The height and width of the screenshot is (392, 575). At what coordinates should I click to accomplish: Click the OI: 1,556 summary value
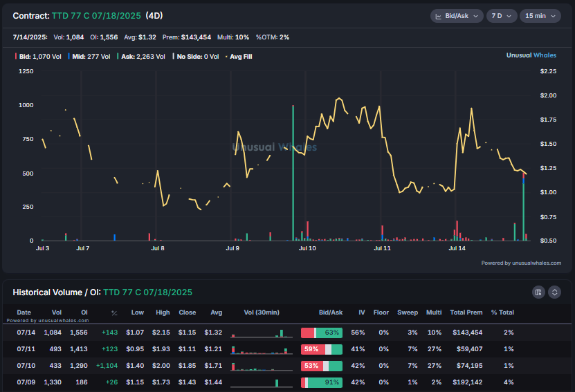(x=104, y=37)
